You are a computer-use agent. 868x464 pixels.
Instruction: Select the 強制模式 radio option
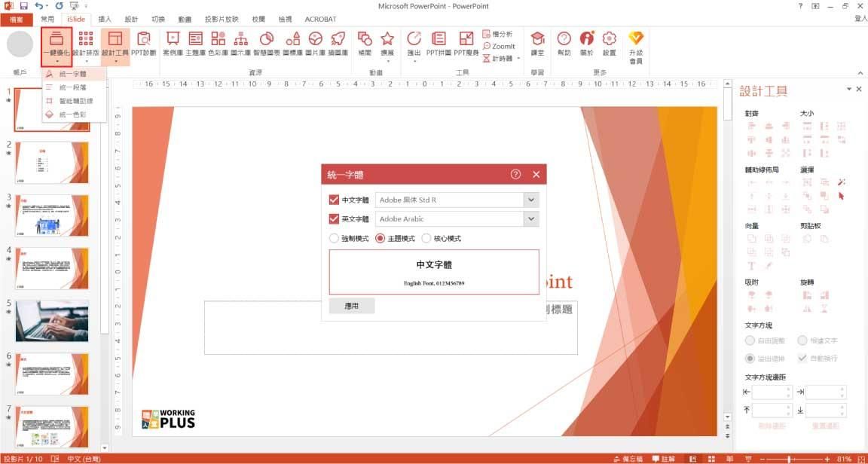point(335,239)
